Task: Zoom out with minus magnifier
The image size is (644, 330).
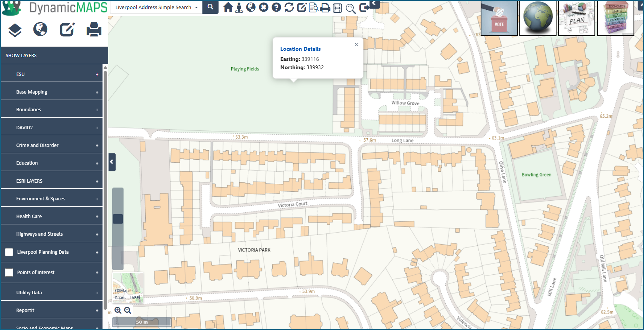Action: click(x=128, y=310)
